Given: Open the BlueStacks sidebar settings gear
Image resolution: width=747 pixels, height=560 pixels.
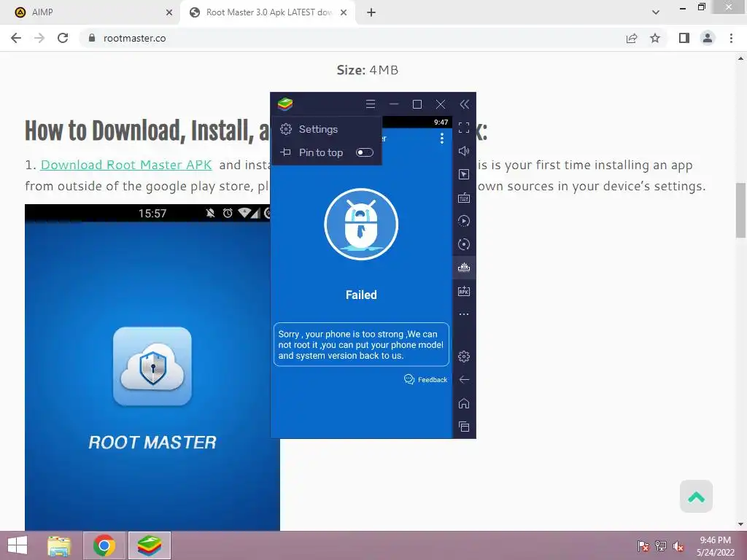Looking at the screenshot, I should 464,357.
